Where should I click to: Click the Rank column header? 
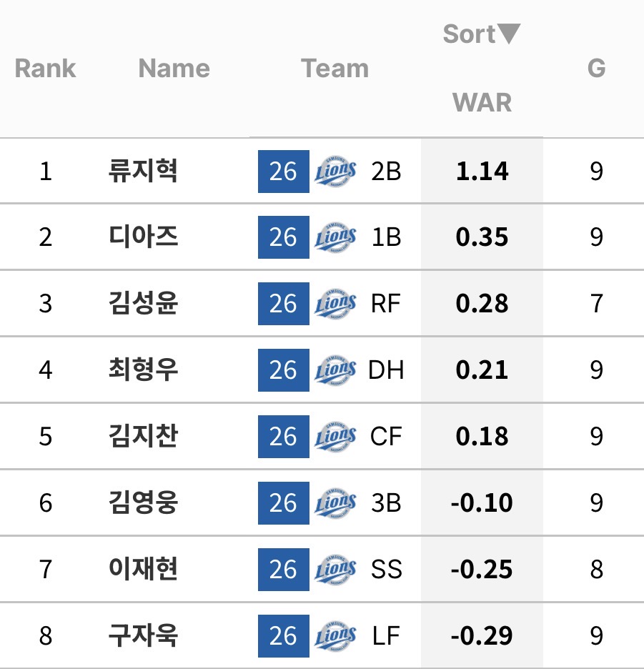tap(45, 69)
